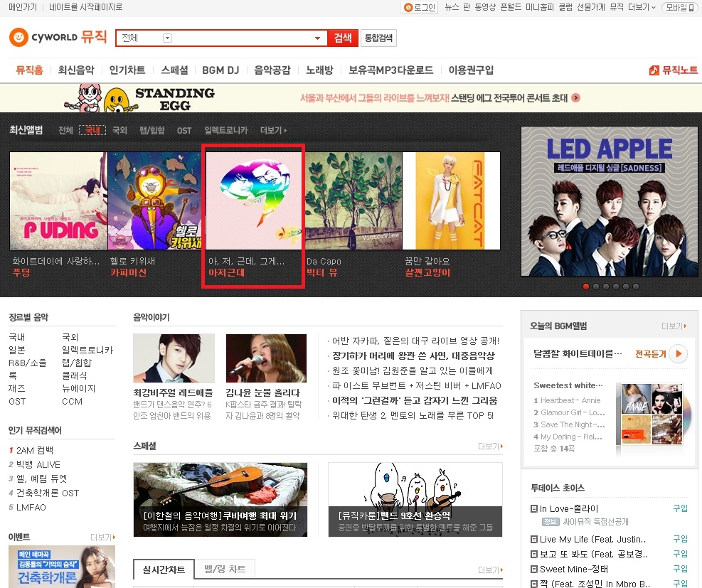Image resolution: width=702 pixels, height=588 pixels.
Task: Open the 최강비주얼 레드애플 story thumbnail
Action: click(x=174, y=358)
